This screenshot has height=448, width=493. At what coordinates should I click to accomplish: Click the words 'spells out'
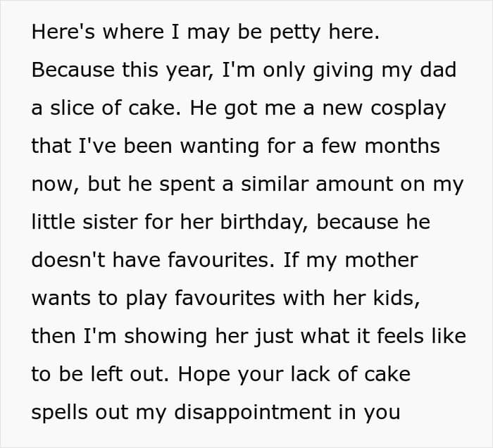tap(80, 413)
